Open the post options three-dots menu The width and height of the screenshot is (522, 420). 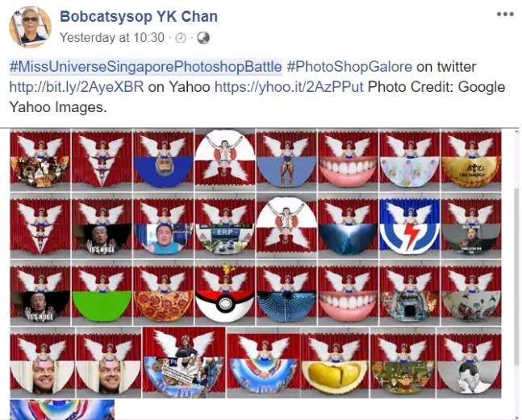tap(505, 15)
